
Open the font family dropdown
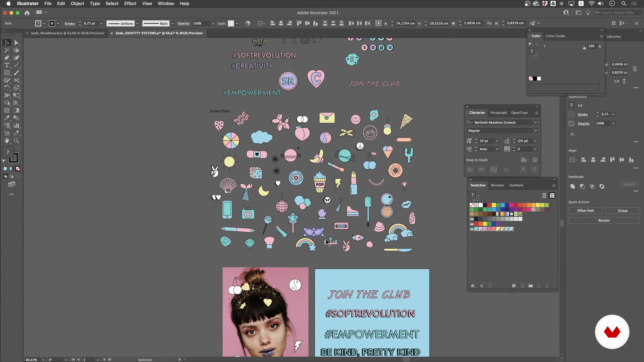coord(535,122)
